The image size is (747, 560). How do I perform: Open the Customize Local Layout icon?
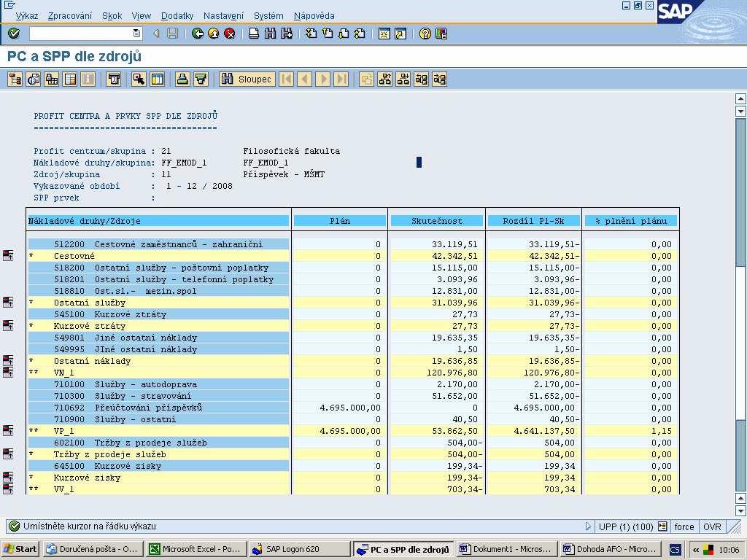pos(441,34)
